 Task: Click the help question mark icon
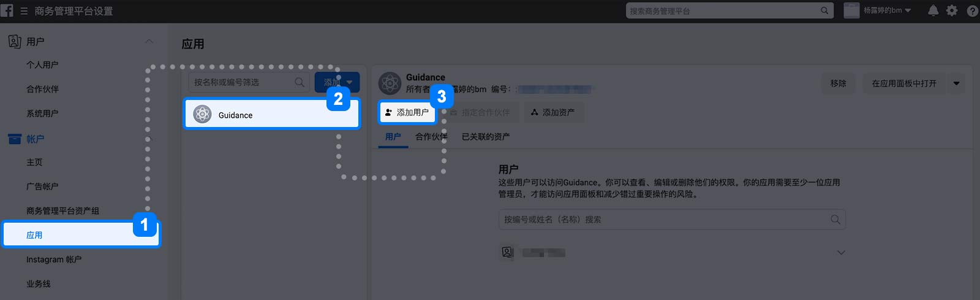(972, 10)
